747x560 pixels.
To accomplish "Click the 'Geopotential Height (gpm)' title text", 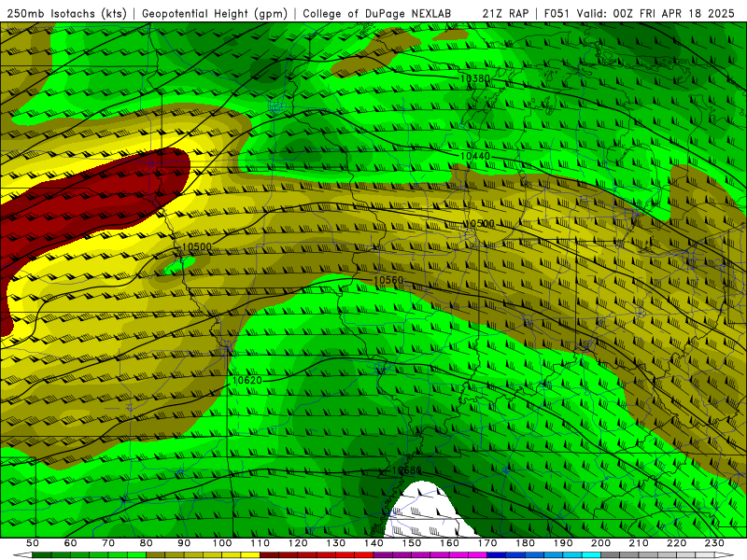I will click(x=215, y=14).
